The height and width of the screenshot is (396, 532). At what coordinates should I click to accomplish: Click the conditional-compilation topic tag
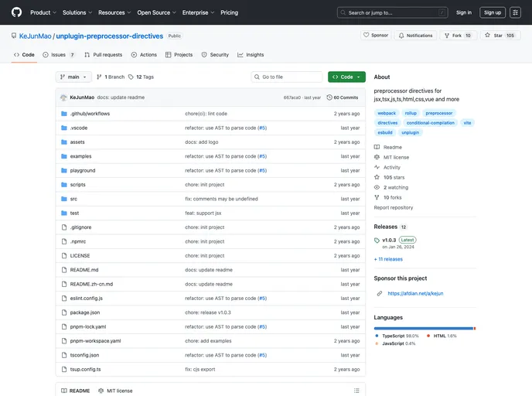[x=430, y=123]
